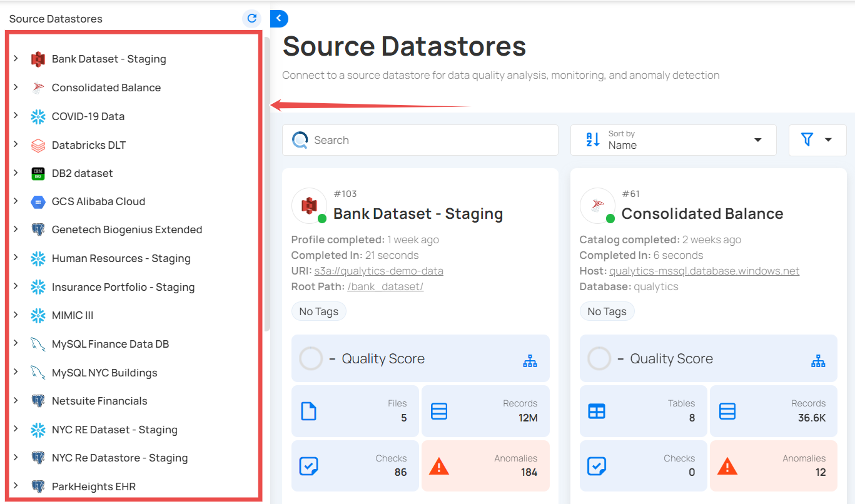
Task: Click the Consolidated Balance card avatar icon
Action: click(x=597, y=205)
